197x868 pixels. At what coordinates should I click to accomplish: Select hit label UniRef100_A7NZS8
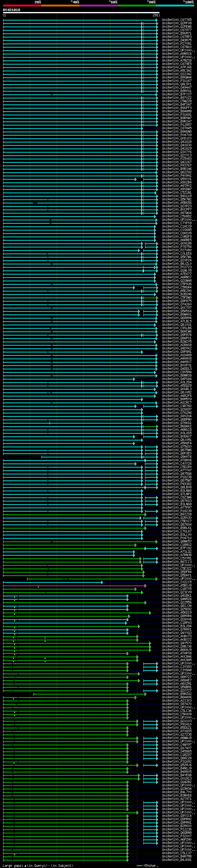click(177, 61)
